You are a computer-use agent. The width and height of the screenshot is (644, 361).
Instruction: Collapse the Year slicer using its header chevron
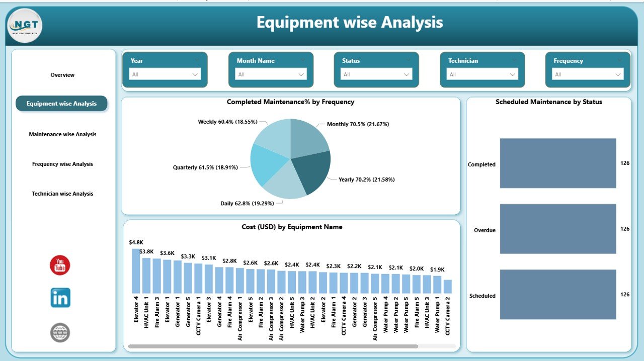pos(197,60)
